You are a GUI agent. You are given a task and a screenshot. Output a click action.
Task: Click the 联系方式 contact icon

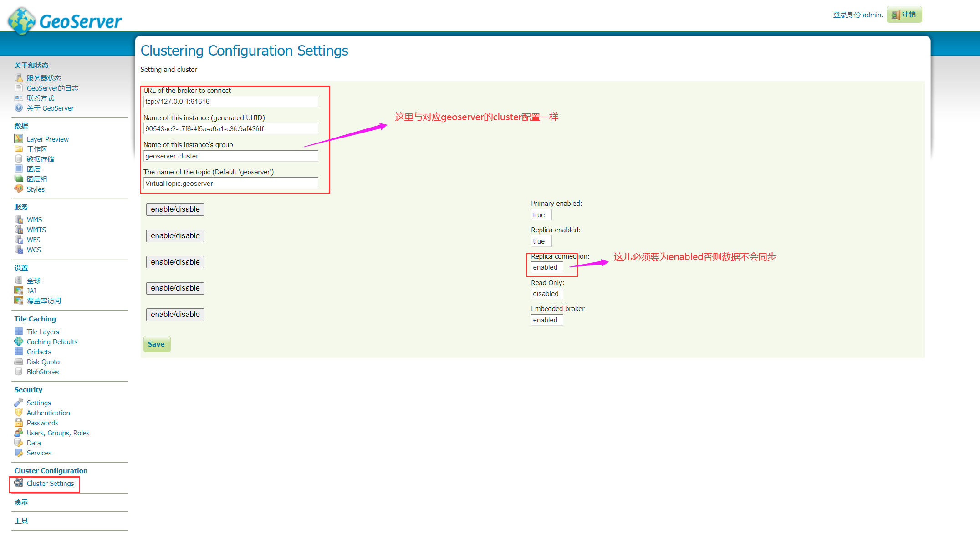click(x=19, y=98)
